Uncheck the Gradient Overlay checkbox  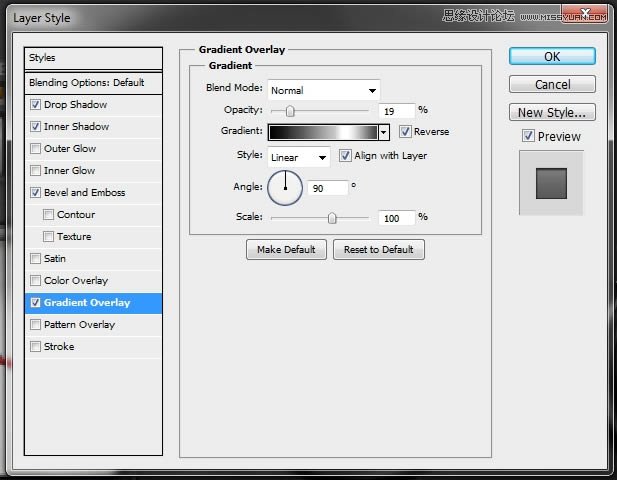pos(35,303)
